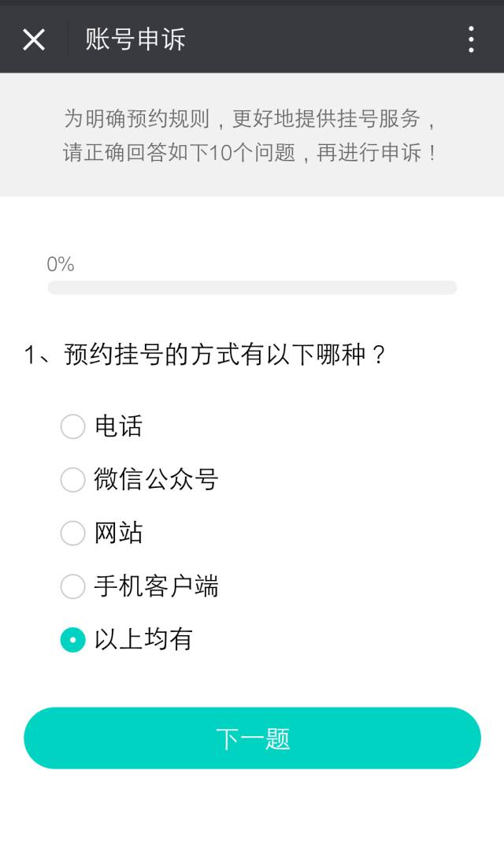Click the notice line 请正确回答如下10个问题
Screen dimensions: 504x863
click(x=251, y=152)
